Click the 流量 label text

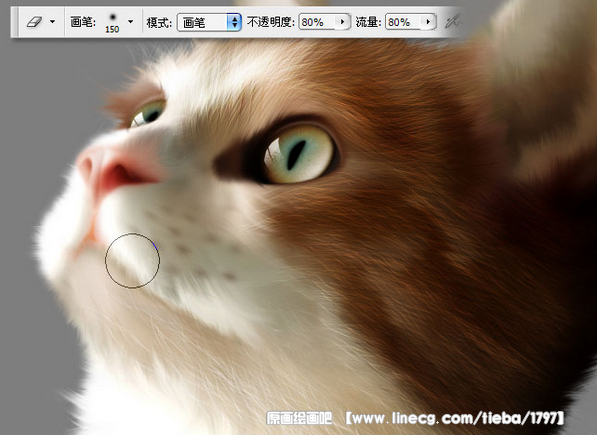(x=368, y=22)
